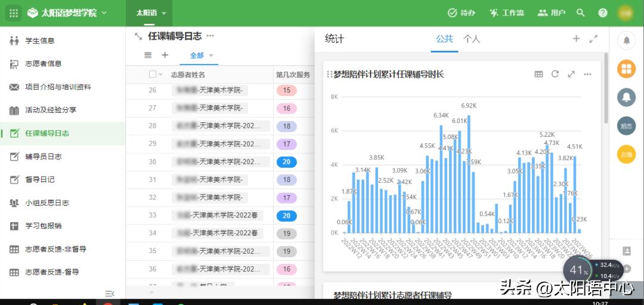
Task: Click the 17 badge in row 29
Action: pyautogui.click(x=287, y=144)
